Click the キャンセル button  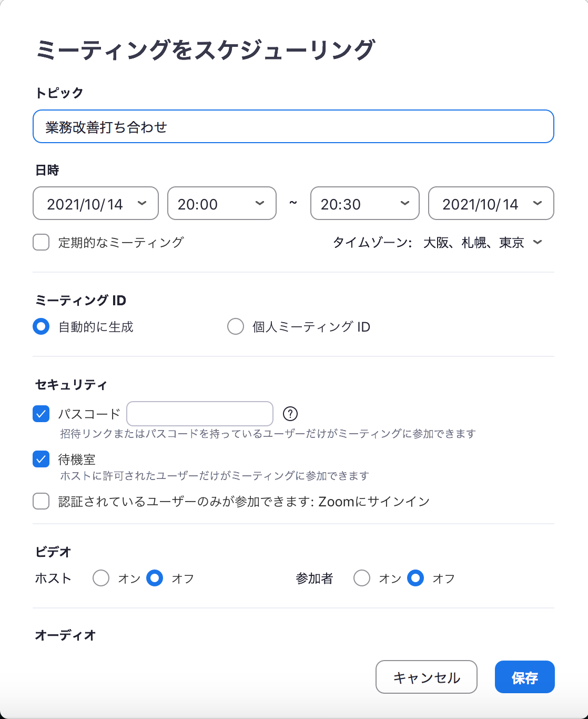point(427,677)
